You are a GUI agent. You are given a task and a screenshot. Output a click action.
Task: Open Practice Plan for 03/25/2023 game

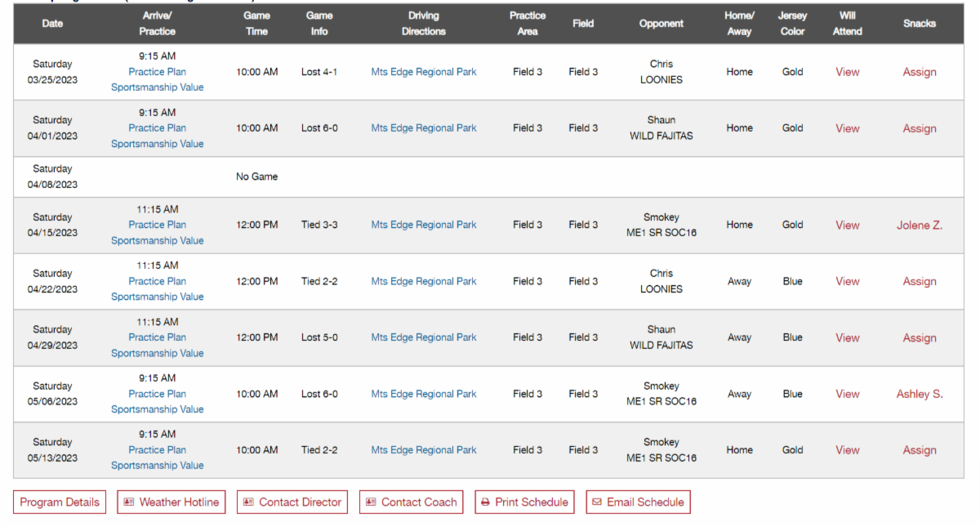tap(158, 72)
